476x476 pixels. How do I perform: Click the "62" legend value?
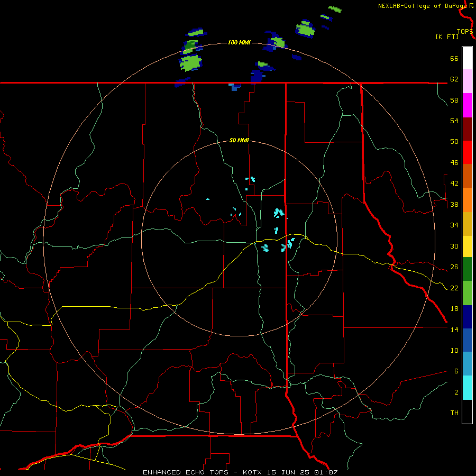coord(454,79)
